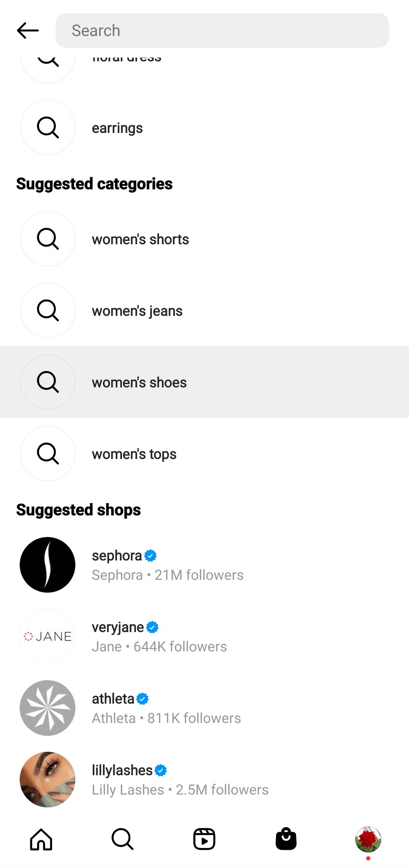Open the veryjane shop name
Image resolution: width=409 pixels, height=868 pixels.
(x=118, y=628)
